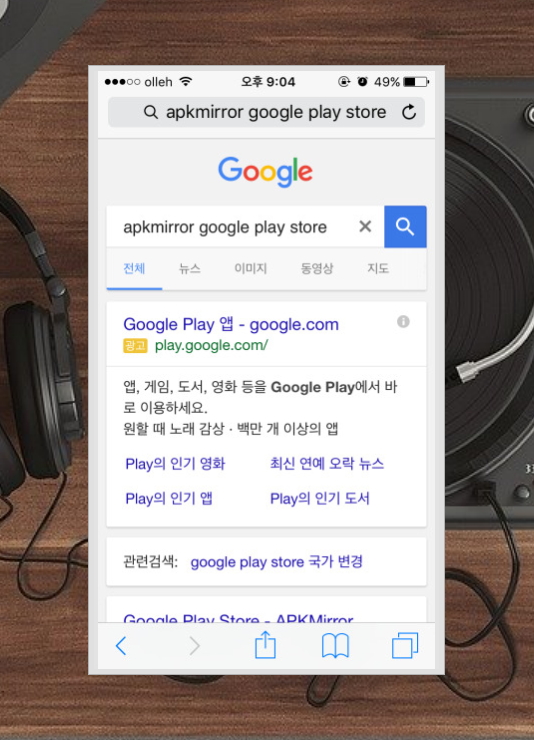
Task: Click the 관련검색: label
Action: coord(150,562)
